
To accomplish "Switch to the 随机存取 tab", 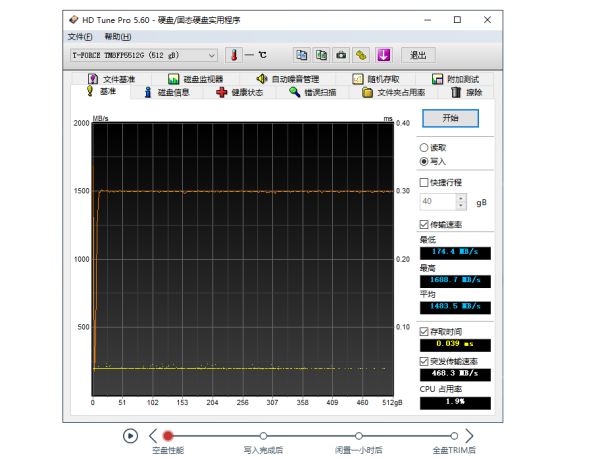I will [376, 79].
